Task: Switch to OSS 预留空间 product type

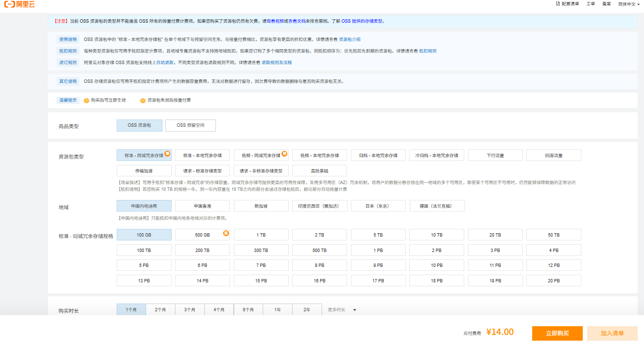Action: pos(190,125)
